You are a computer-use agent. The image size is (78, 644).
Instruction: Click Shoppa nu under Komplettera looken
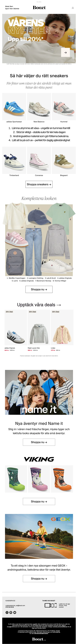tap(39, 289)
